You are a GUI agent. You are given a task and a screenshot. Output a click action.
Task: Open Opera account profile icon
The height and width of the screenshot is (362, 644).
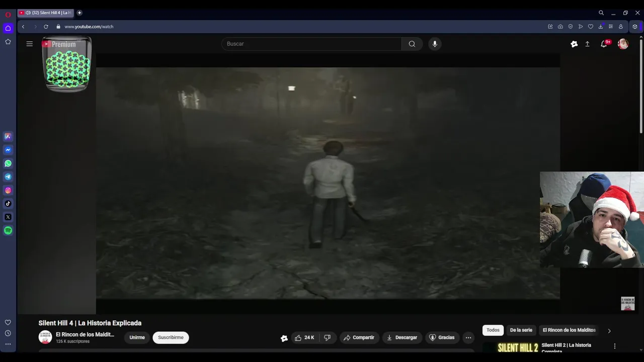621,27
